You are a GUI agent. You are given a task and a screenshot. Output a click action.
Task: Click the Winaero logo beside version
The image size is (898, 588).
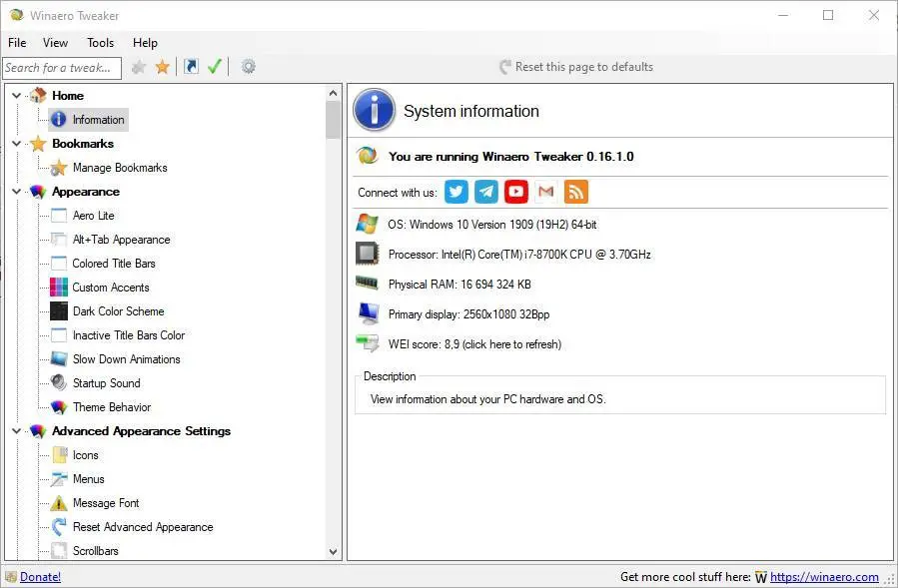click(368, 156)
